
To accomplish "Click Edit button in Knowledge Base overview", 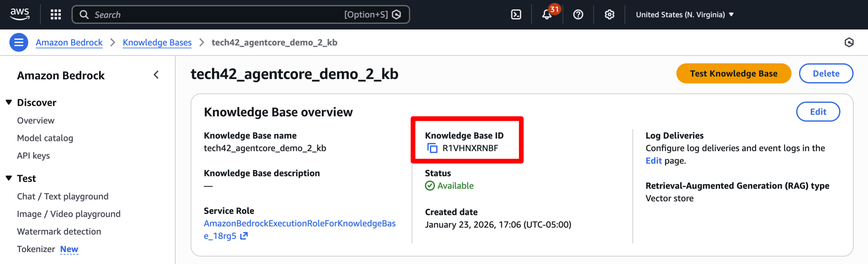I will 818,112.
